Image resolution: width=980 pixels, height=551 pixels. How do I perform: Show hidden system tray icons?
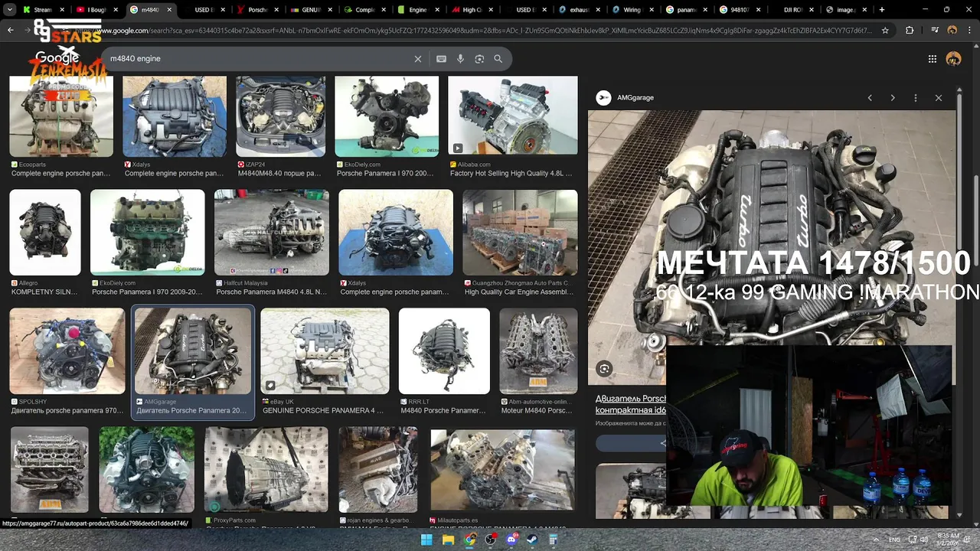(x=875, y=540)
